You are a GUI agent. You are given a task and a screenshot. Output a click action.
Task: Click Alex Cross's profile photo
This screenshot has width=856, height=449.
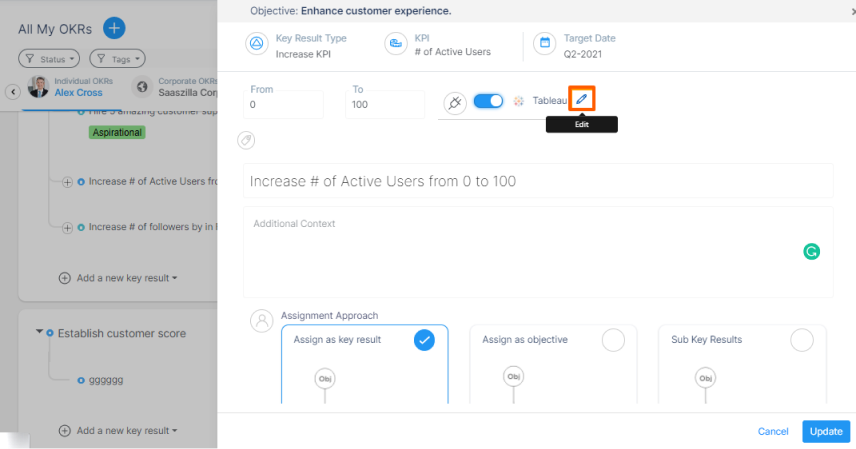click(38, 87)
